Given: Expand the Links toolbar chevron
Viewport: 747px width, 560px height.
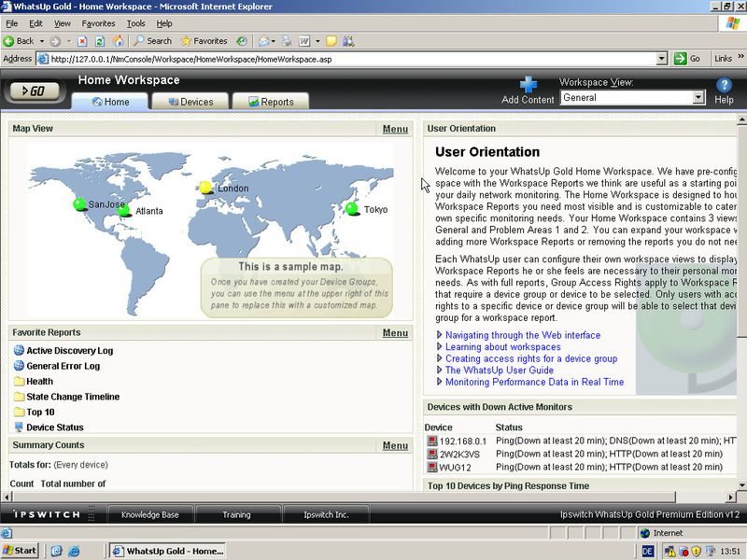Looking at the screenshot, I should (740, 57).
